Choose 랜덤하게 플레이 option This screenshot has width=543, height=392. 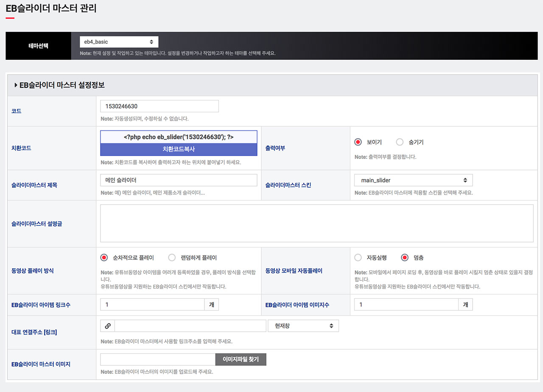[x=172, y=258]
